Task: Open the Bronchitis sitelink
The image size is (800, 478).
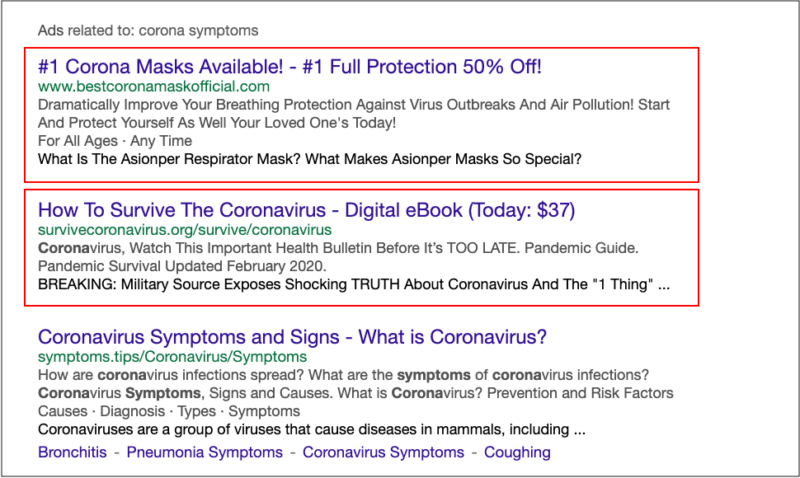Action: [x=73, y=452]
